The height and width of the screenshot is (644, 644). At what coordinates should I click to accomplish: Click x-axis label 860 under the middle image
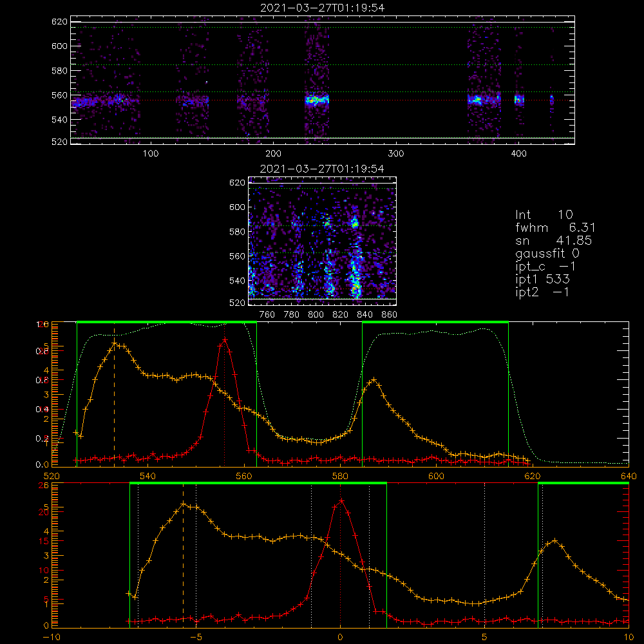tap(390, 315)
